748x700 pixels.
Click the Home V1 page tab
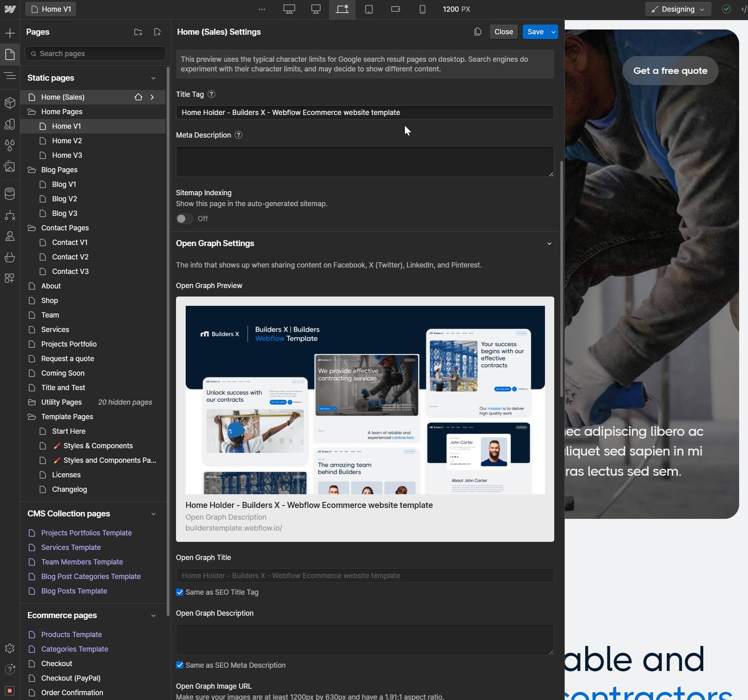[x=50, y=9]
